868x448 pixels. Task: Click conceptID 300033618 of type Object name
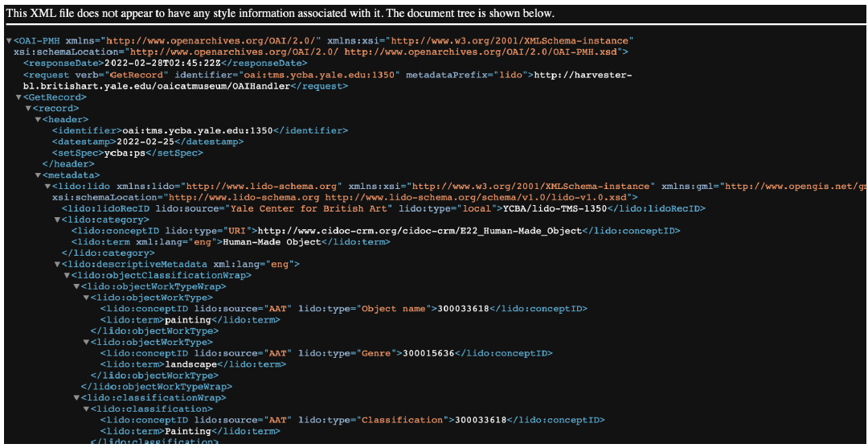463,309
